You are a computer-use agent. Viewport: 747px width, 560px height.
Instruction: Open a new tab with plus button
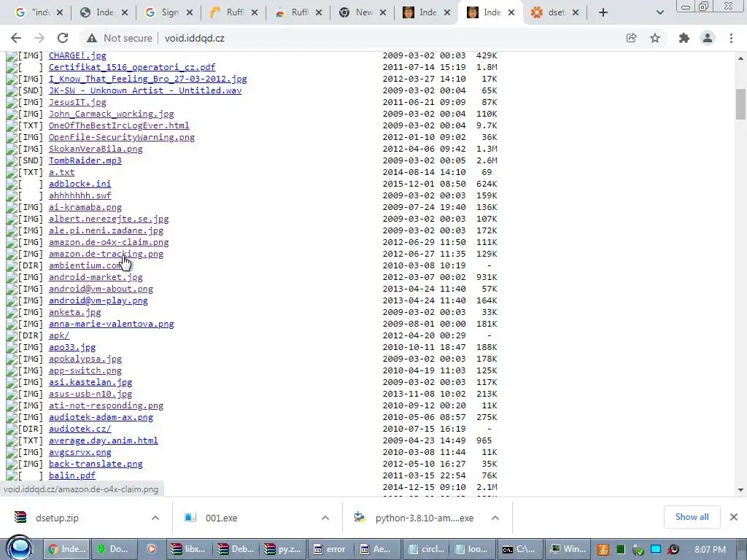click(603, 13)
